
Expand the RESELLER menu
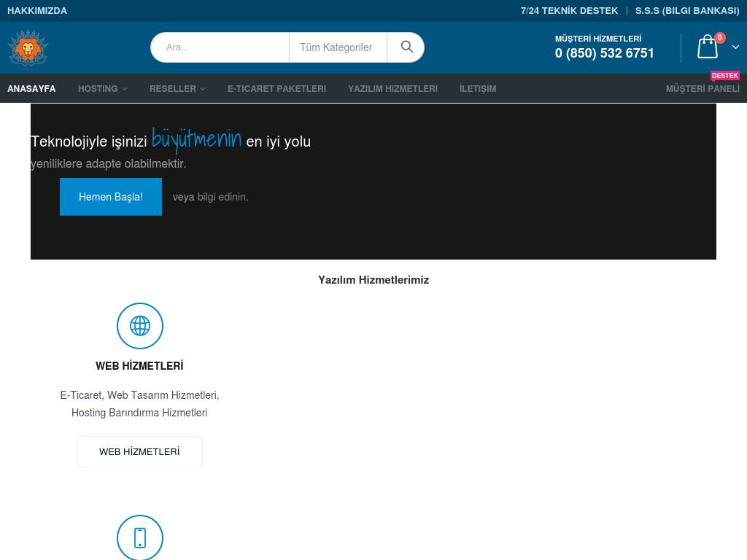(x=177, y=89)
